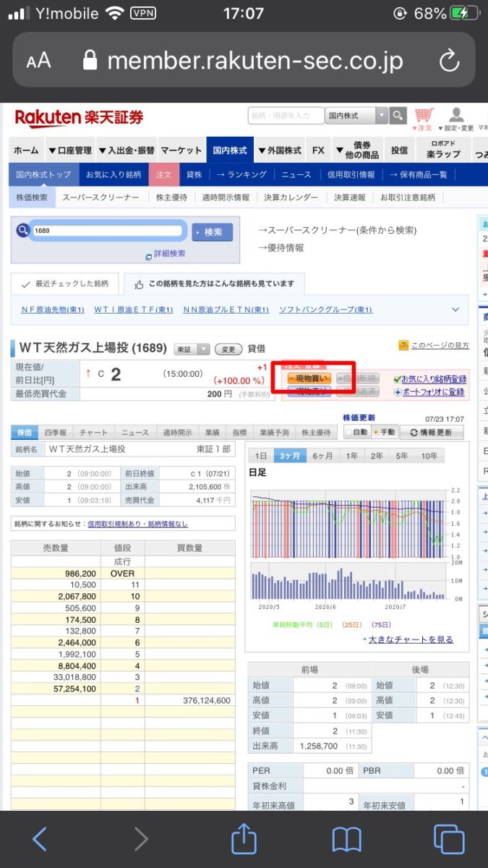
Task: Click the 検索 search button
Action: point(213,232)
